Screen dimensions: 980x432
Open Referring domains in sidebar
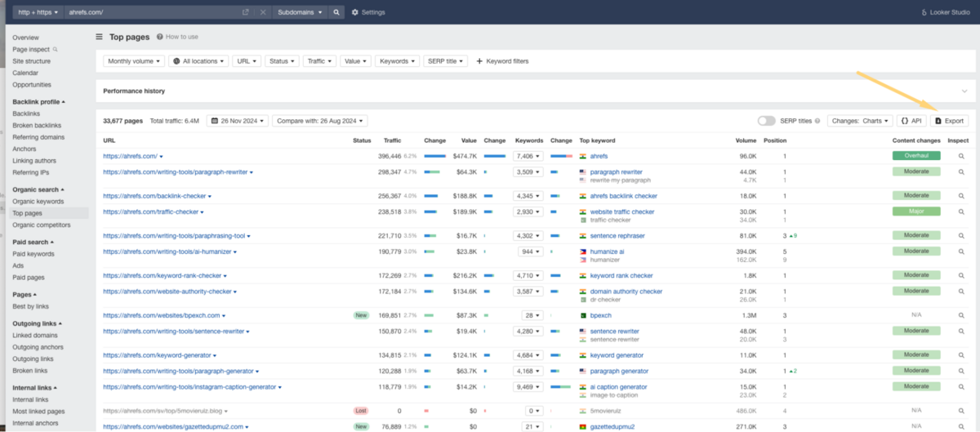39,137
